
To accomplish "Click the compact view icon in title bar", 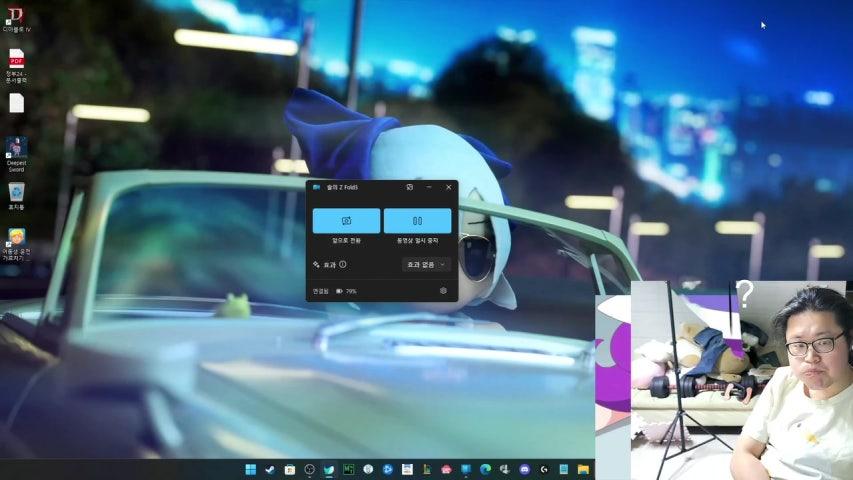I will point(410,187).
